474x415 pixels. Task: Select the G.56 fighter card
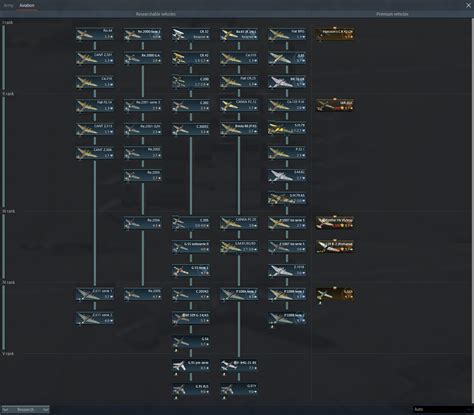191,342
